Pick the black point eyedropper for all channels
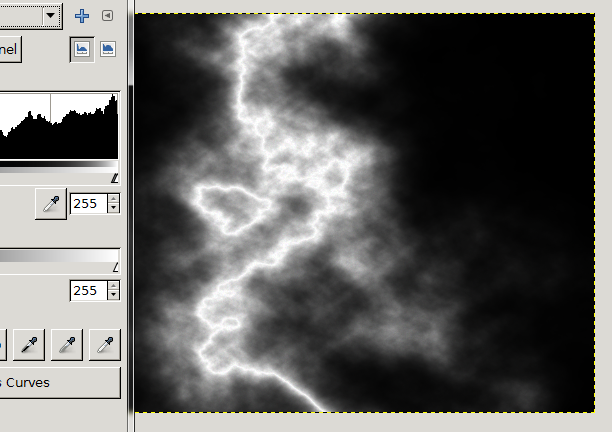 click(29, 345)
